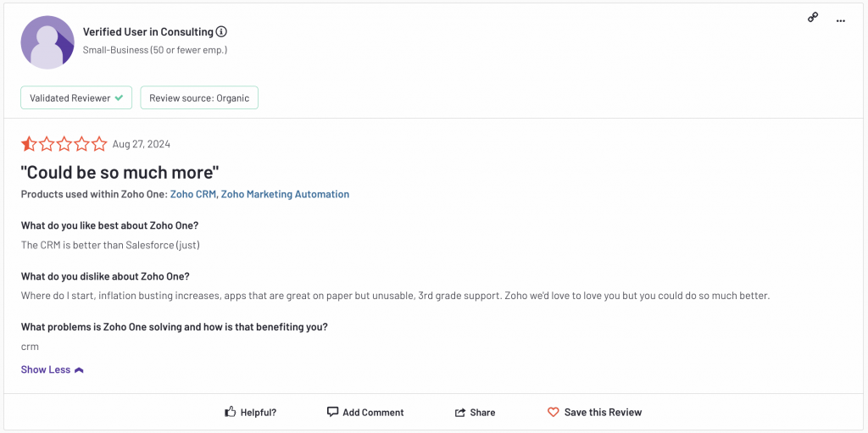The image size is (868, 433).
Task: Click the thumbs-up Helpful icon
Action: [230, 412]
